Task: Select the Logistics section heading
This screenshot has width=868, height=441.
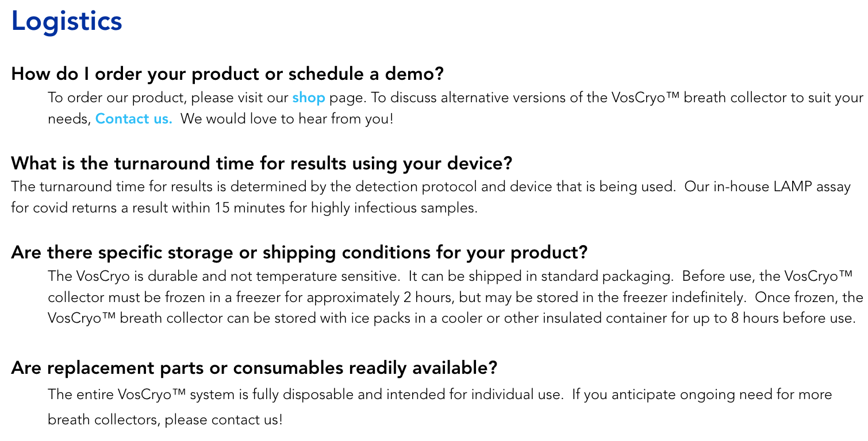Action: [x=67, y=22]
